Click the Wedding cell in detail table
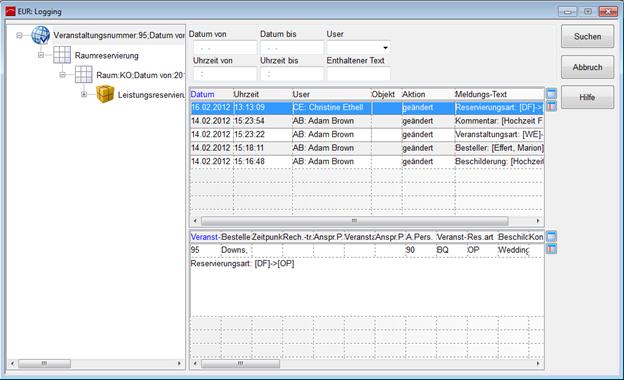The image size is (624, 380). [x=513, y=250]
